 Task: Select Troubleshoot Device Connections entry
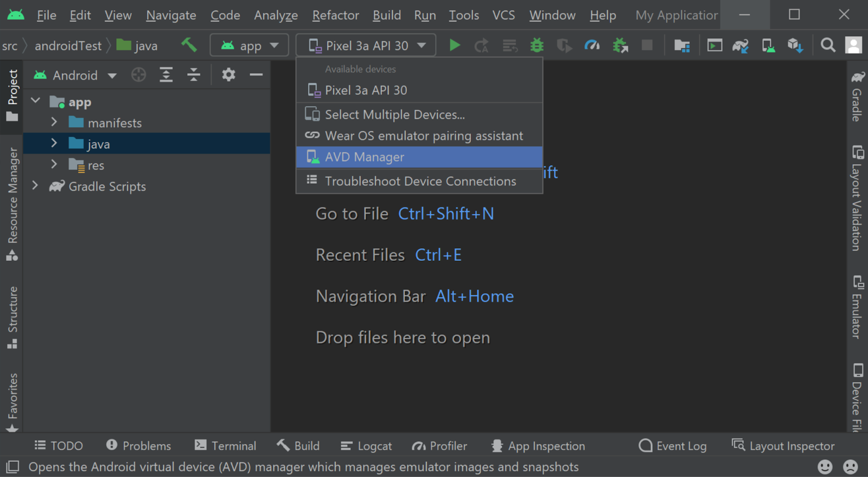pos(419,182)
